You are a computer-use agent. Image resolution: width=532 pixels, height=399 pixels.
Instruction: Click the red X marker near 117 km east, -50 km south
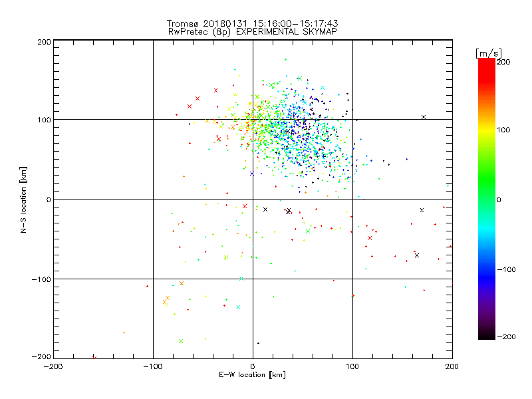[x=370, y=238]
